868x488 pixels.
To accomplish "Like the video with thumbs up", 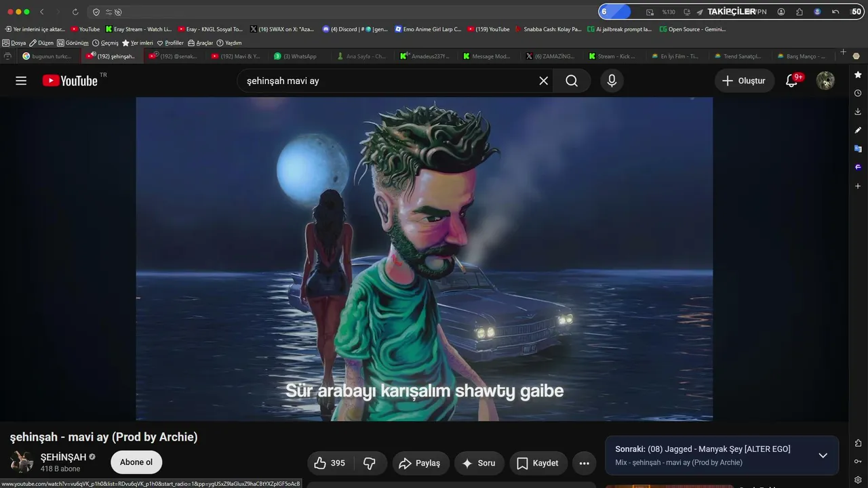I will click(x=329, y=463).
